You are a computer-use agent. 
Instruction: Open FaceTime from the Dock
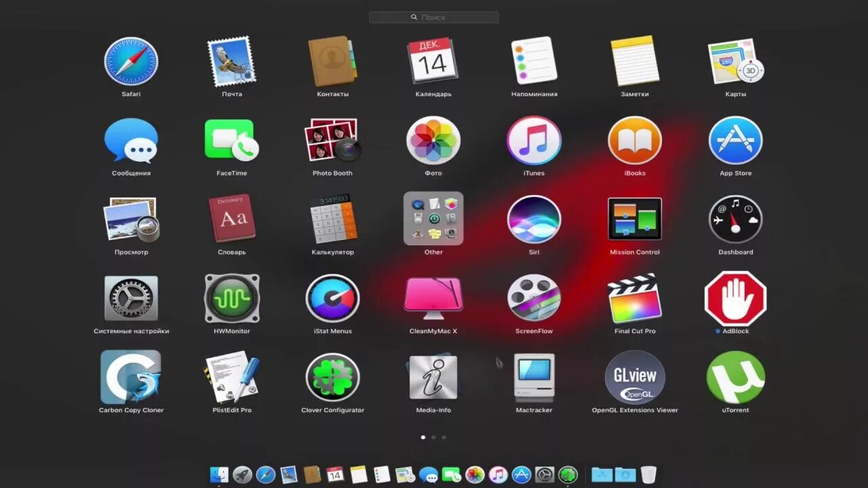coord(451,474)
